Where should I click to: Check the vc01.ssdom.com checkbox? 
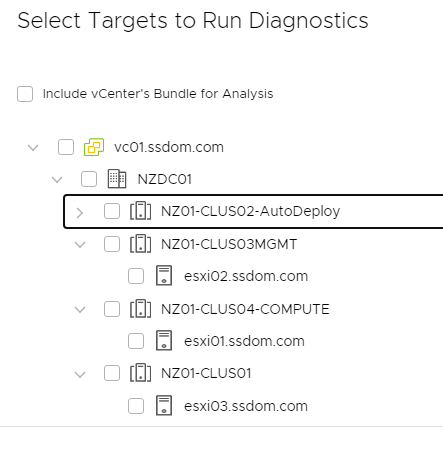[x=66, y=147]
